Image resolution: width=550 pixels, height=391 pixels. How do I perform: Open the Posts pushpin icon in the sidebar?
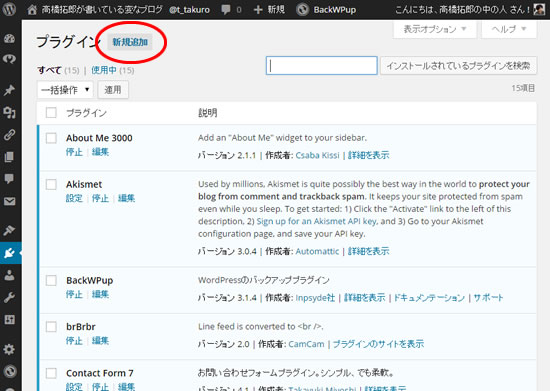(9, 90)
